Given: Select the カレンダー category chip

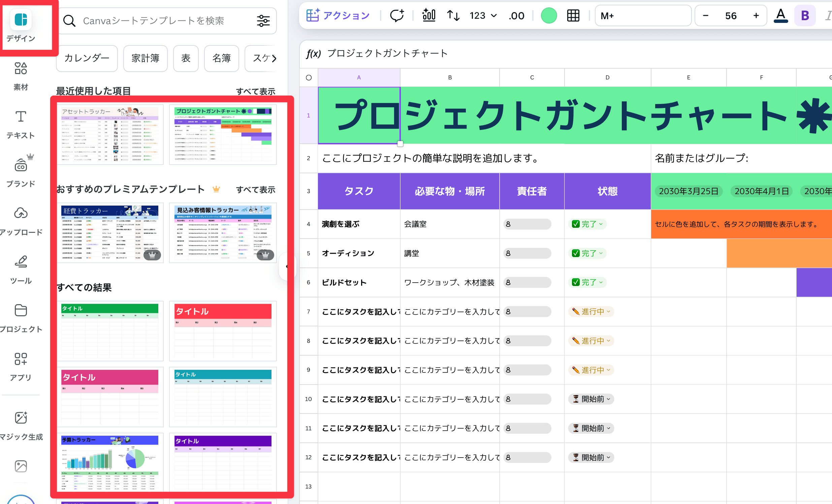Looking at the screenshot, I should coord(87,58).
